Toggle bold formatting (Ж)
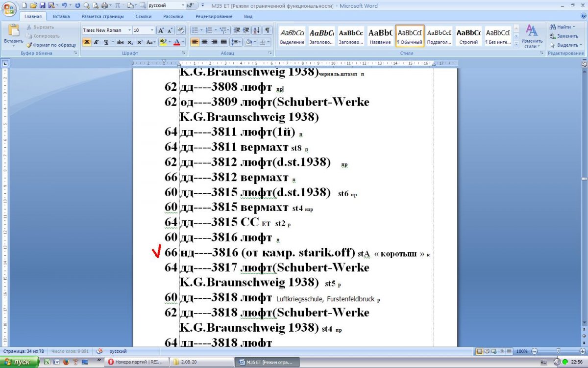The width and height of the screenshot is (588, 368). coord(86,42)
